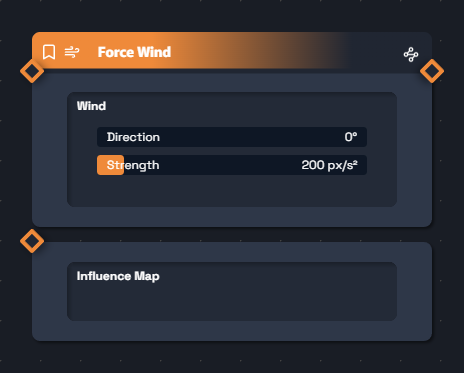The width and height of the screenshot is (464, 373).
Task: Click the left diamond connector on the header
Action: point(32,71)
